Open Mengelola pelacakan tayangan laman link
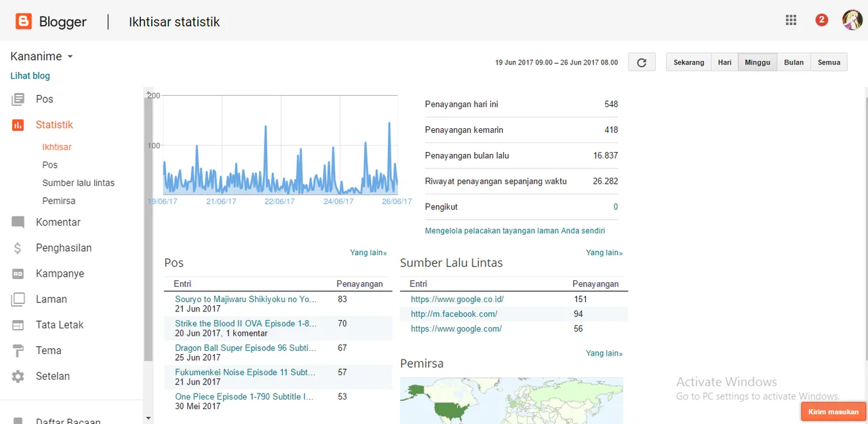The width and height of the screenshot is (868, 424). pos(515,231)
